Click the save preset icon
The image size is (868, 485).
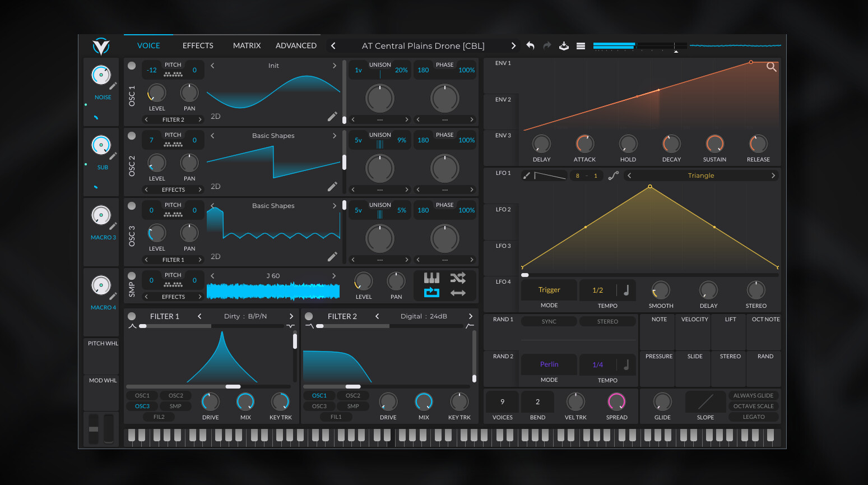pyautogui.click(x=564, y=46)
